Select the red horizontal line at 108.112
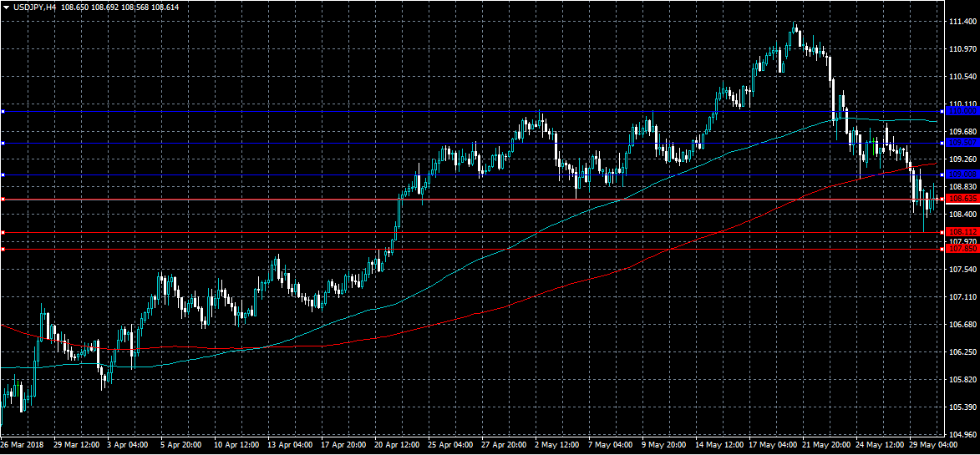This screenshot has height=455, width=980. click(x=472, y=232)
